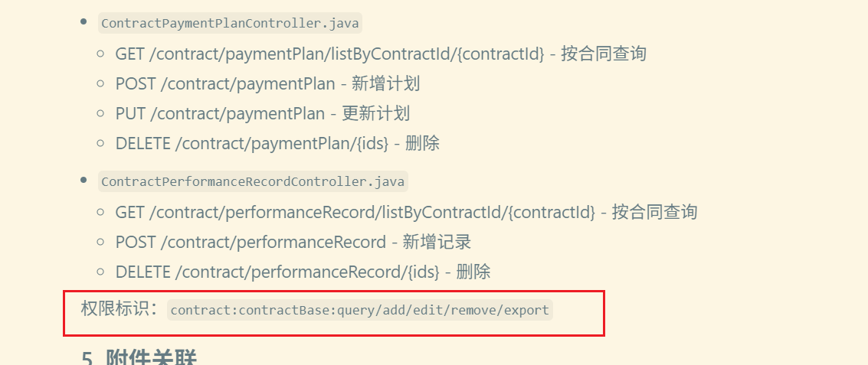
Task: Click the POST /contract/performanceRecord endpoint text
Action: point(251,243)
